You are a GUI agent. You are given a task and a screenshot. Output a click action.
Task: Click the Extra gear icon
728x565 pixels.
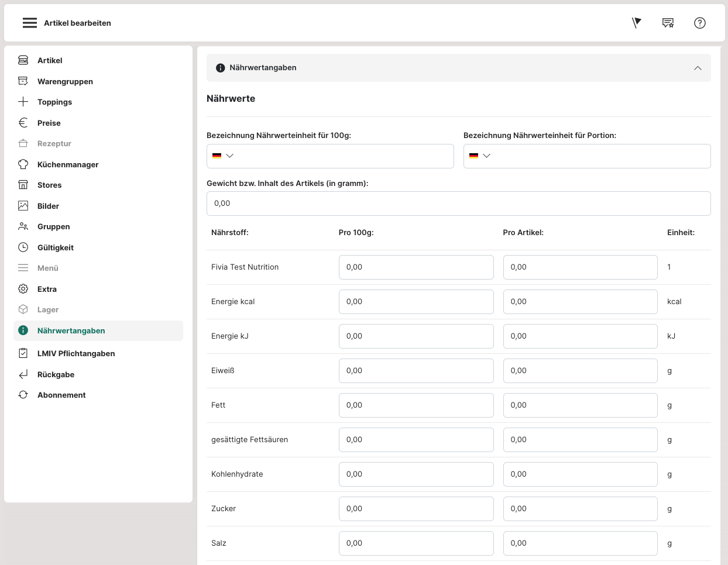click(x=23, y=289)
